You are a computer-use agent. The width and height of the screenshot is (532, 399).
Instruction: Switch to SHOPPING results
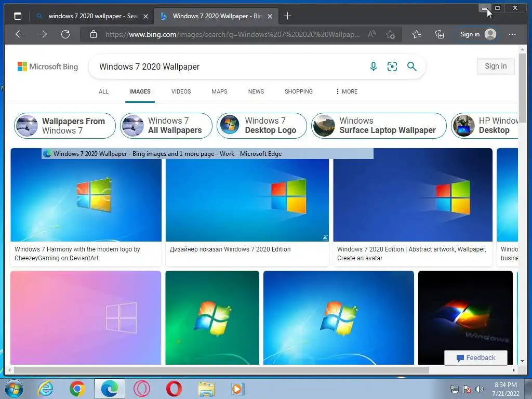(x=299, y=91)
